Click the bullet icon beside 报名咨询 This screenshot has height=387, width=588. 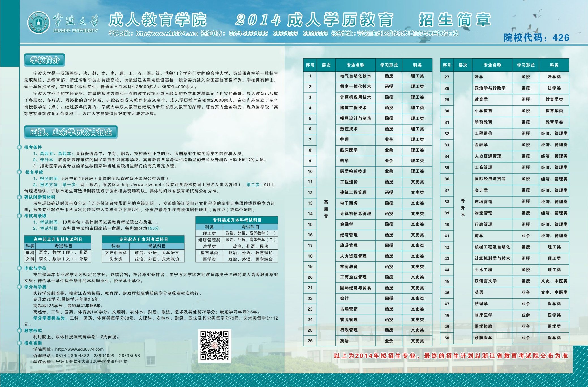[x=19, y=343]
